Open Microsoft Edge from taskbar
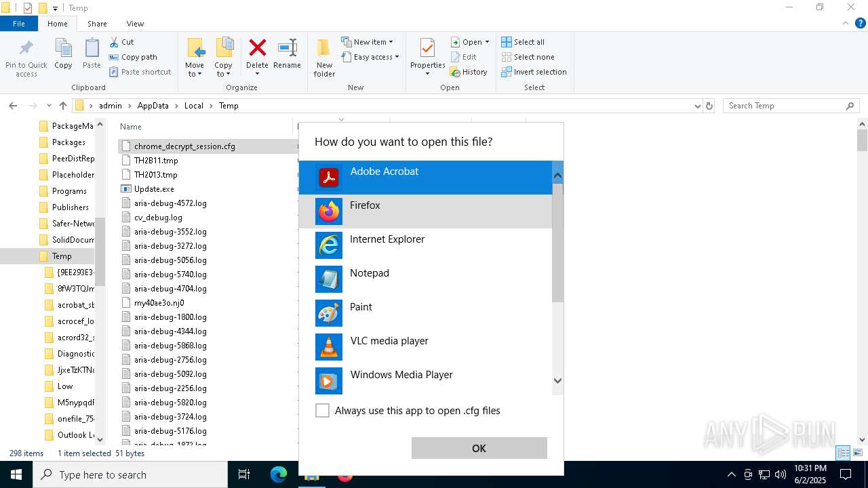This screenshot has height=488, width=868. [x=279, y=474]
